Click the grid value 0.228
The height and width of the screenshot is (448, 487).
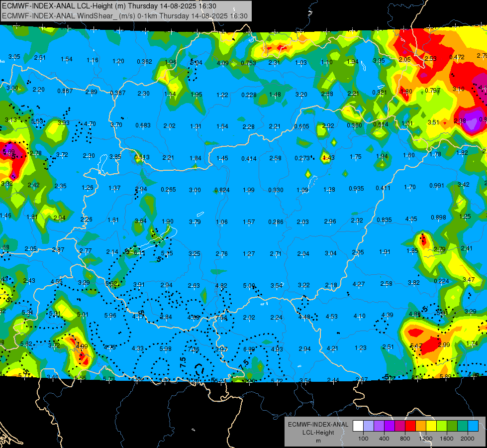click(249, 95)
